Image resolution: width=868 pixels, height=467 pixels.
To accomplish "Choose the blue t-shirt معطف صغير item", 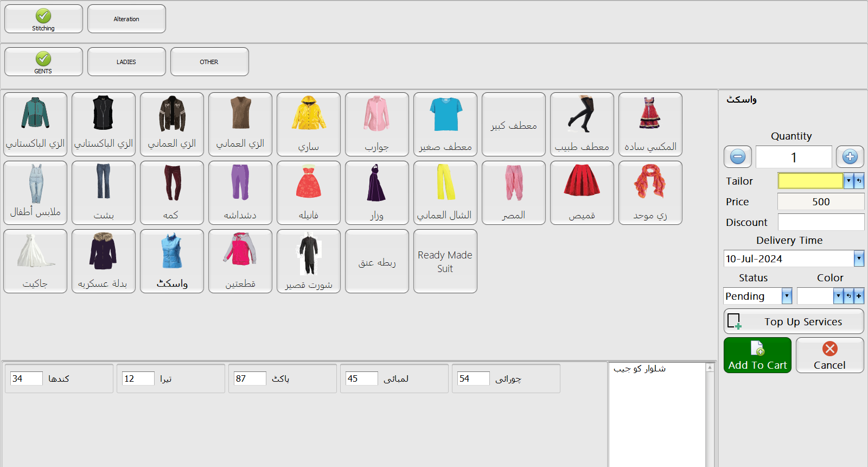I will [x=445, y=124].
